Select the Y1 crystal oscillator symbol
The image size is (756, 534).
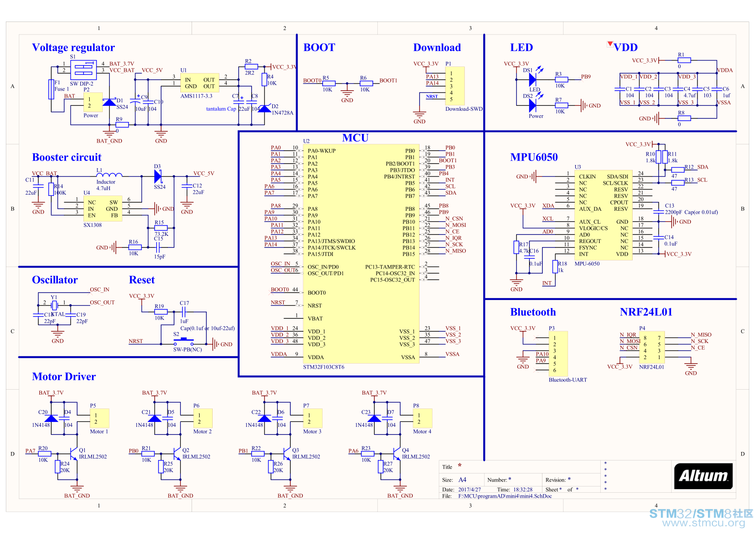click(x=54, y=305)
